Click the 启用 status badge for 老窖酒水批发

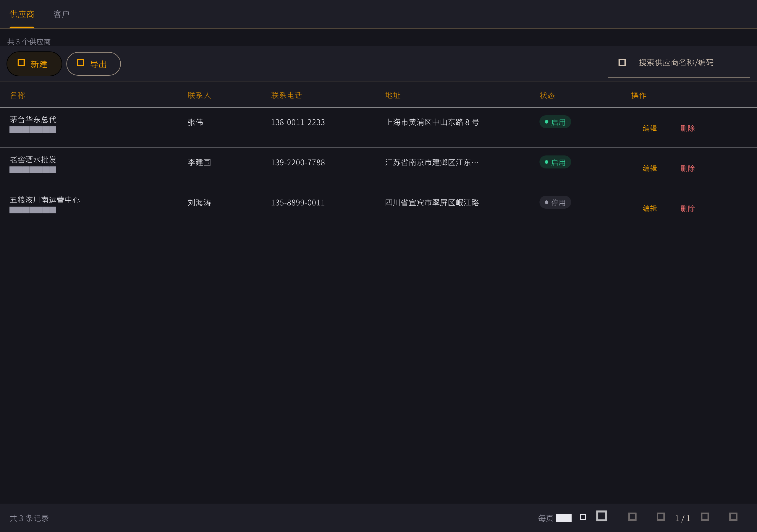click(x=555, y=162)
